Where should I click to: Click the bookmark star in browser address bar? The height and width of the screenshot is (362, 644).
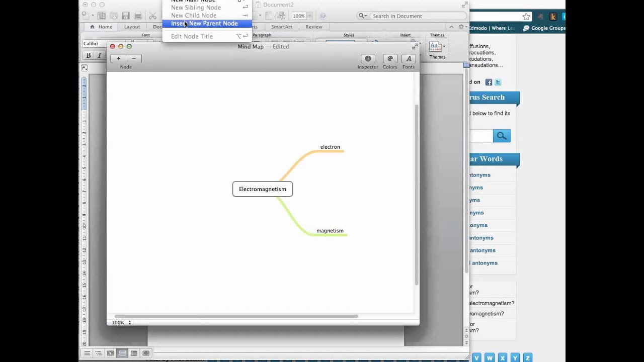[x=526, y=17]
